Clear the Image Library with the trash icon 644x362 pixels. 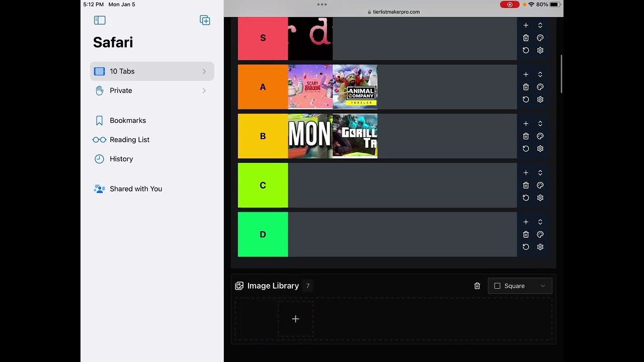477,286
